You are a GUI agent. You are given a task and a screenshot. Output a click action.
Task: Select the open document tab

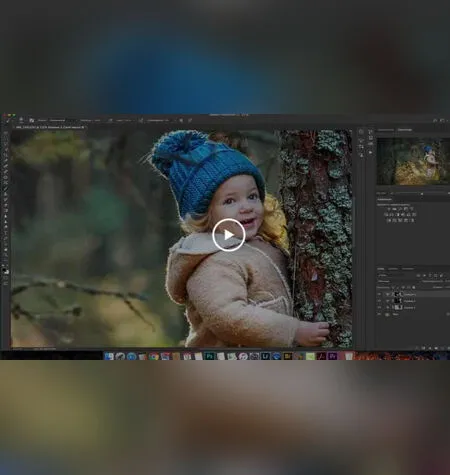coord(50,127)
